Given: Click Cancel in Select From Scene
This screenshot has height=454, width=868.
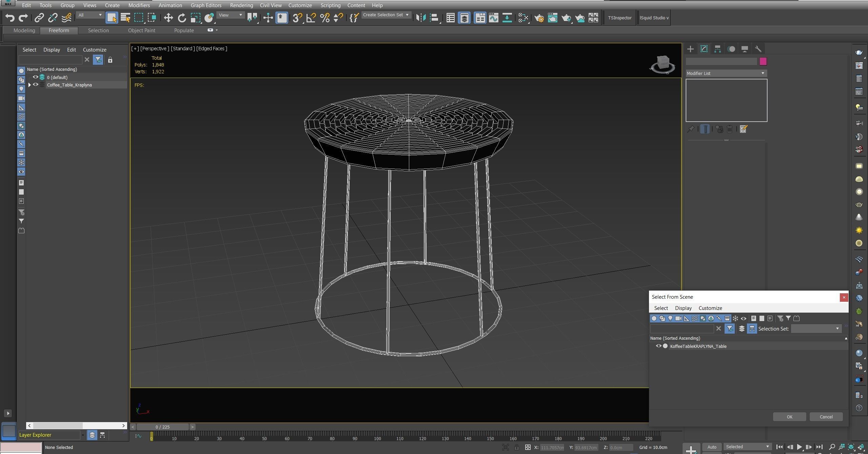Looking at the screenshot, I should pos(826,417).
